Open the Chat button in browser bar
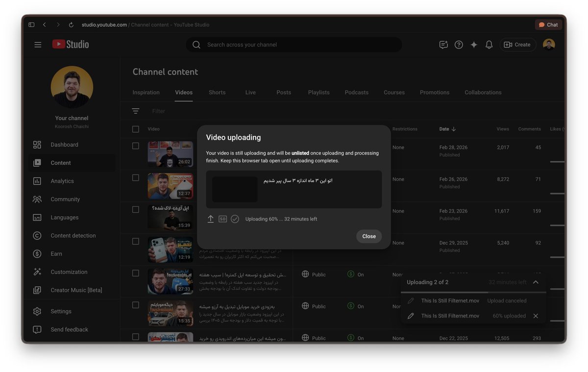 click(x=548, y=25)
